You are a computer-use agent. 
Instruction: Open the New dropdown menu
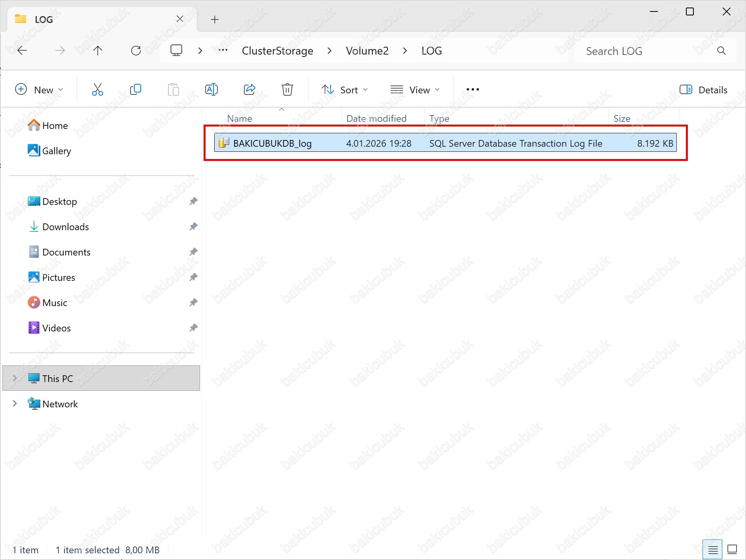pos(39,90)
